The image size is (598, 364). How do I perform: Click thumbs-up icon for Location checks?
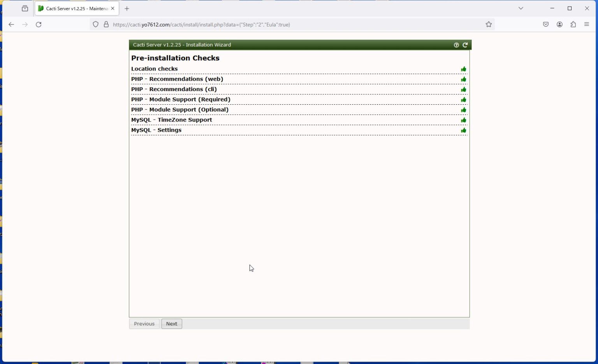[x=463, y=69]
